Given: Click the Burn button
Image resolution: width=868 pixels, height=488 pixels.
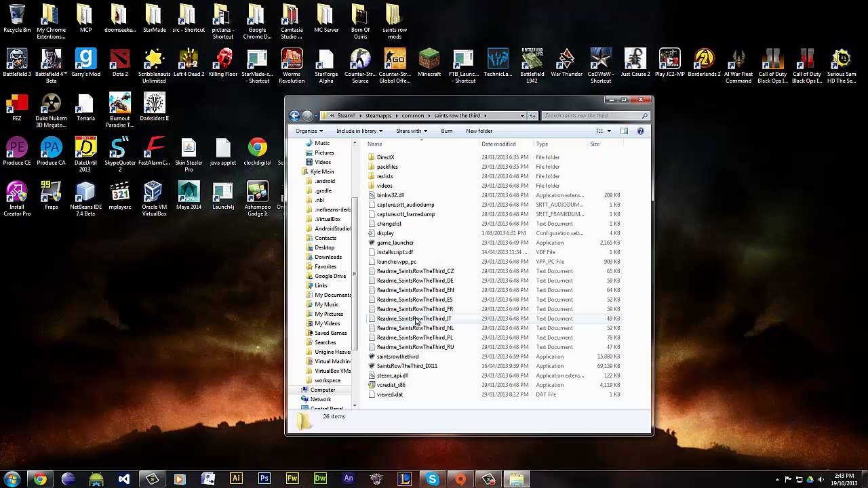Looking at the screenshot, I should (x=446, y=131).
